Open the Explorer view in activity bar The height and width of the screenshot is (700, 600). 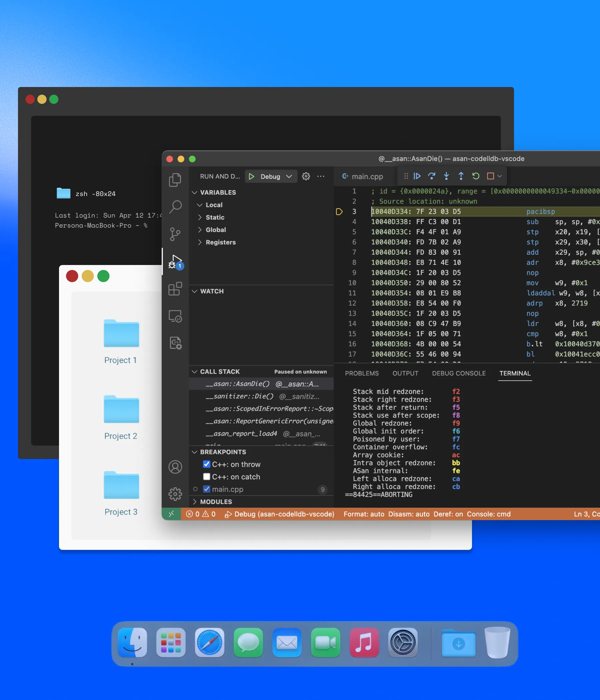pos(175,180)
